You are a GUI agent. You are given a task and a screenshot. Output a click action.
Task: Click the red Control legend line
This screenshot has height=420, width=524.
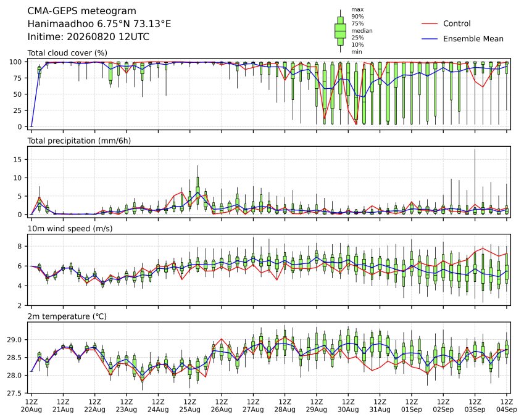click(430, 23)
